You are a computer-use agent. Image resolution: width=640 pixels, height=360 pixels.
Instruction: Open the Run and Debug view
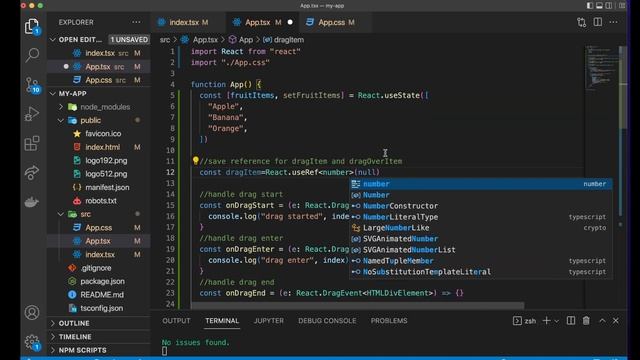tap(32, 114)
